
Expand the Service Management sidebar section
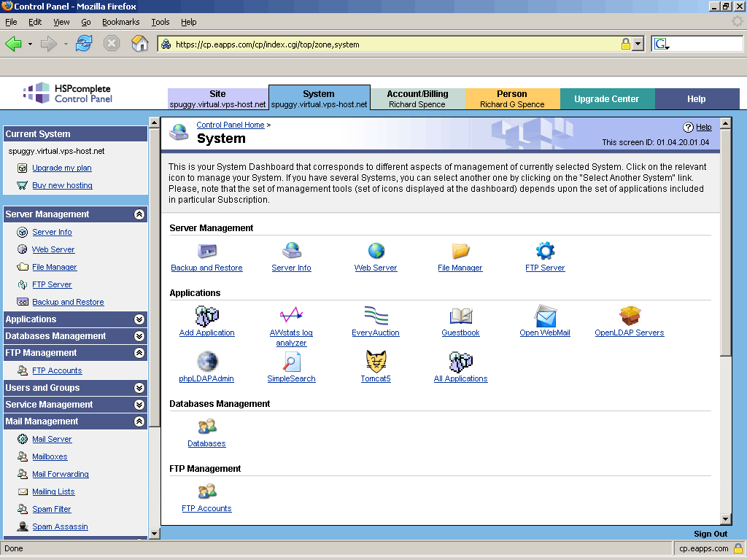(x=139, y=405)
